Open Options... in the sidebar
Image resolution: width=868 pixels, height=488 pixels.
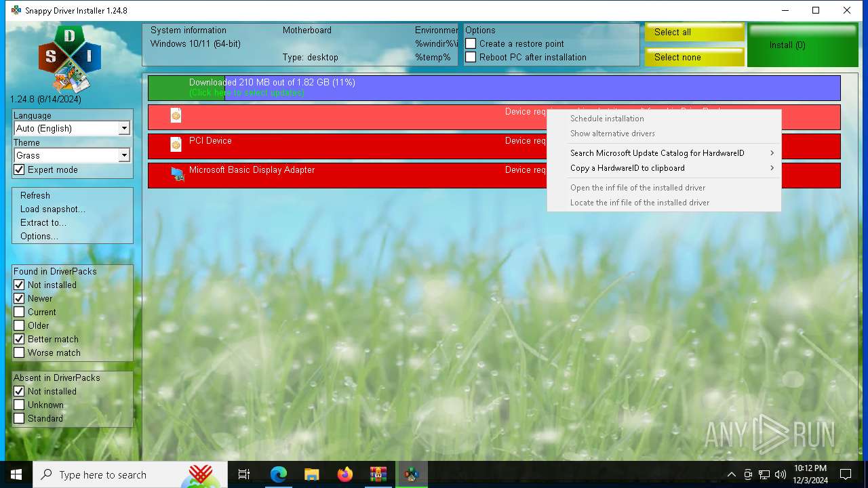[x=39, y=236]
